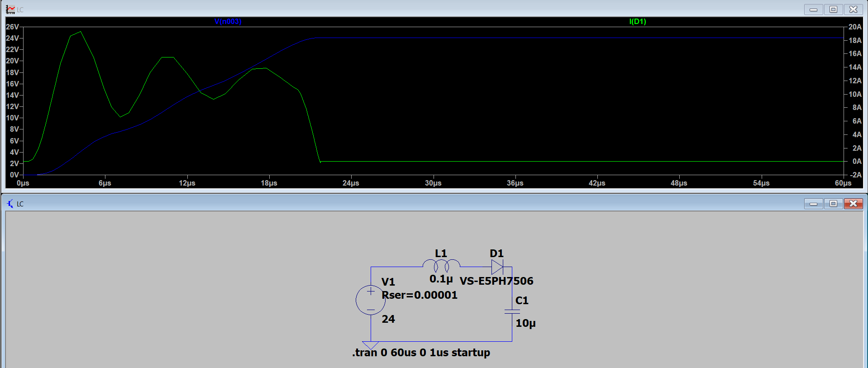Image resolution: width=868 pixels, height=368 pixels.
Task: Click the 6µs time axis label
Action: click(x=105, y=183)
